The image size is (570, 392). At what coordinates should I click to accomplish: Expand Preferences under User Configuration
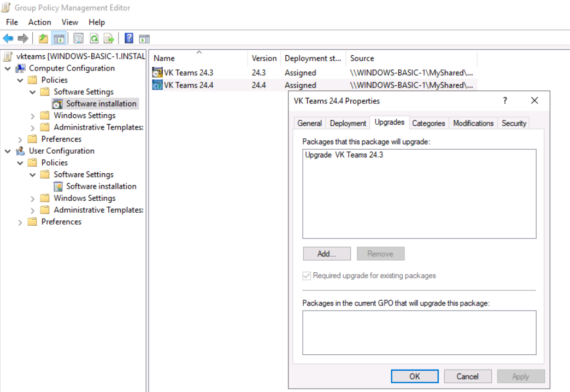click(x=20, y=222)
